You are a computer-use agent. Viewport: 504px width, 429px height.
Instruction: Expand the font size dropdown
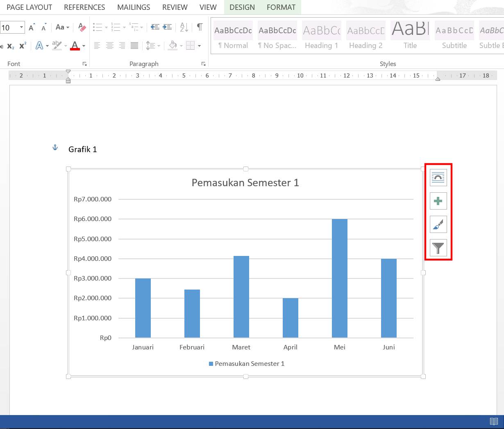click(x=21, y=27)
